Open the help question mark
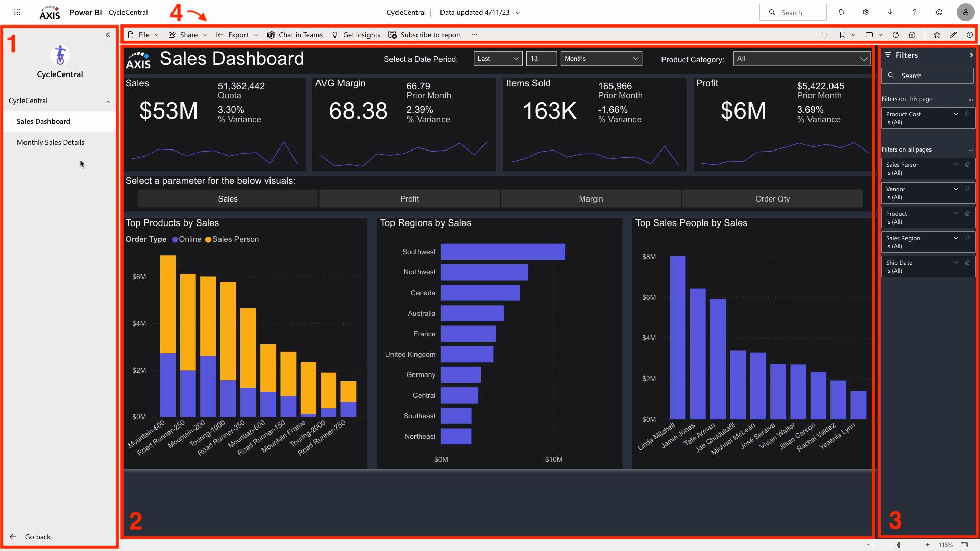The height and width of the screenshot is (551, 980). coord(915,12)
